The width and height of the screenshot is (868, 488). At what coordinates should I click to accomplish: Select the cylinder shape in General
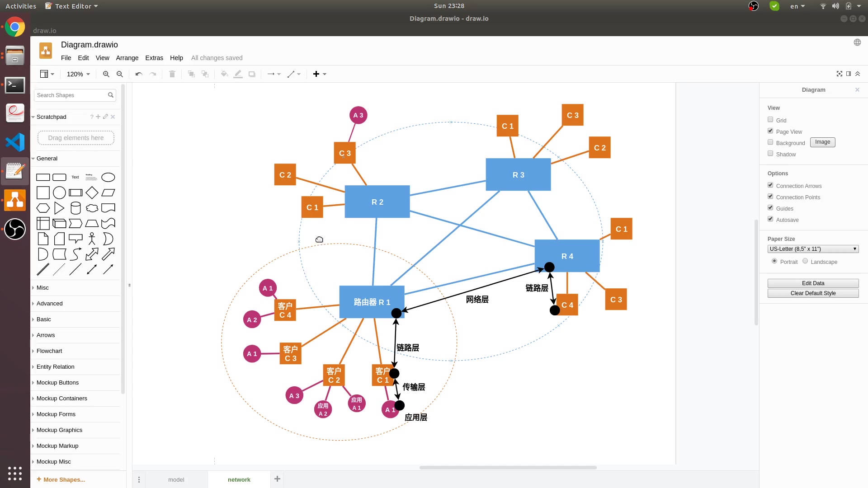click(75, 208)
